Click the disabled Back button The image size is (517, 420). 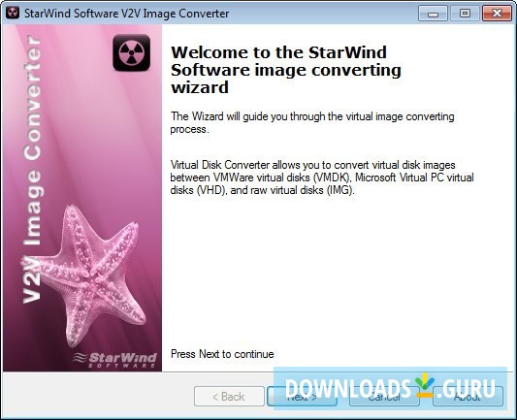click(x=229, y=397)
